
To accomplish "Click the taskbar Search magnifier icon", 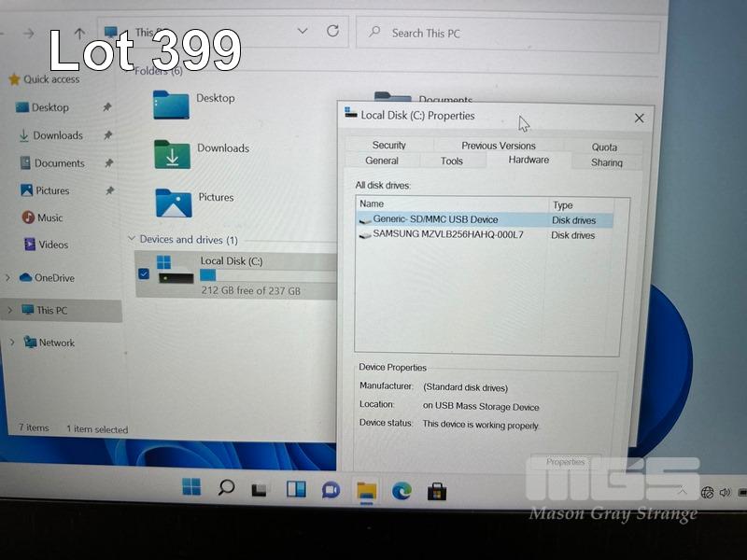I will (x=226, y=487).
